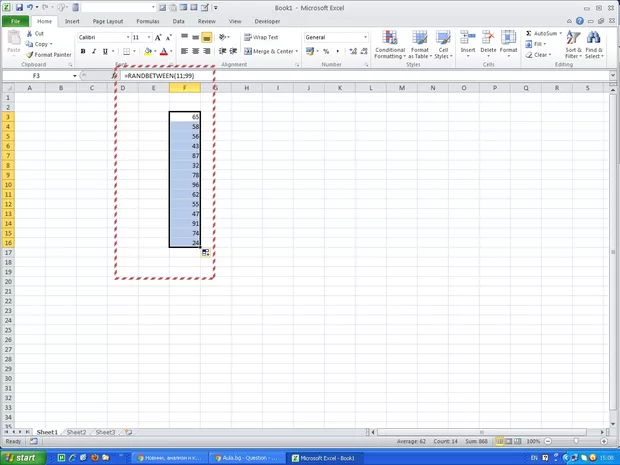Open the Page Layout tab

coord(108,20)
